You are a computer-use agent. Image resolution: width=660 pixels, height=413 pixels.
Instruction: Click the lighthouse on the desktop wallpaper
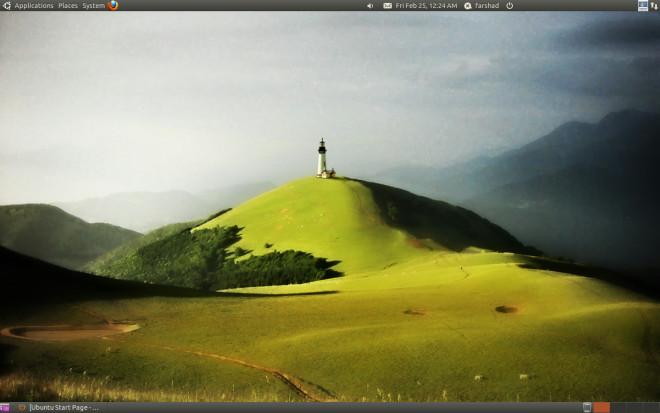[x=322, y=158]
